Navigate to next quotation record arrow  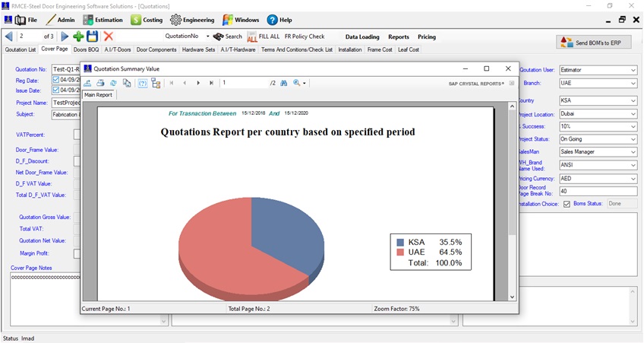[65, 37]
